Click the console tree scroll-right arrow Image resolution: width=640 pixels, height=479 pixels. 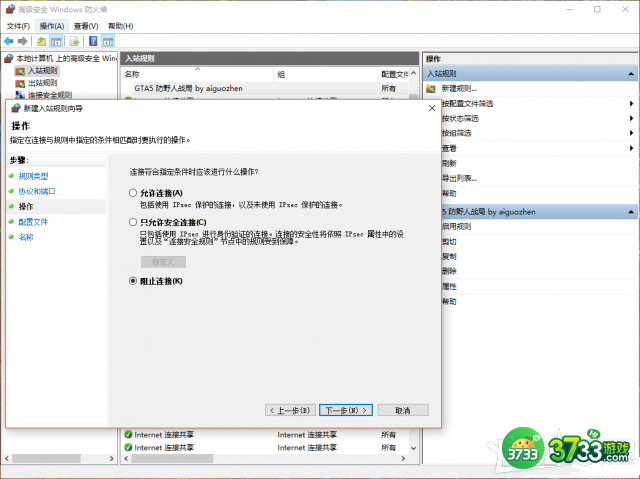(x=112, y=459)
